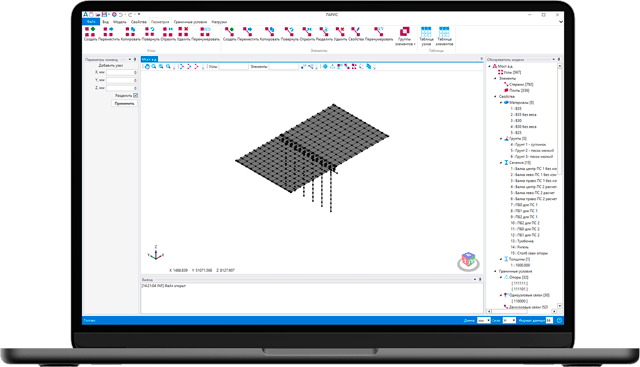Collapse the Грунты tree node
640x367 pixels.
(x=501, y=139)
